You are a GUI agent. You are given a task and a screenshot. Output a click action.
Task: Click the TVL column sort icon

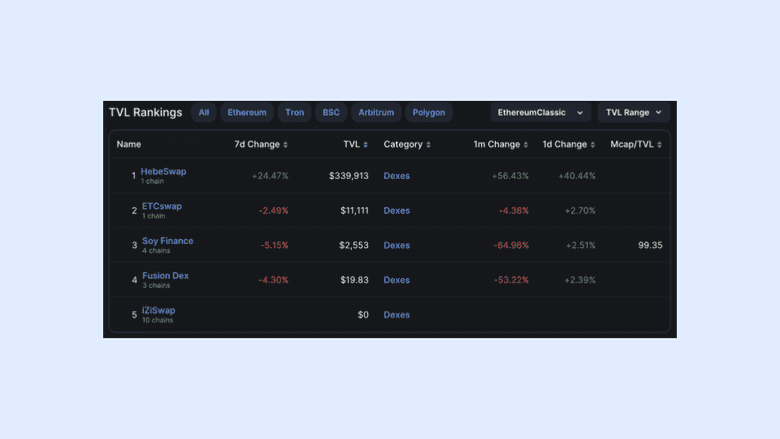365,145
